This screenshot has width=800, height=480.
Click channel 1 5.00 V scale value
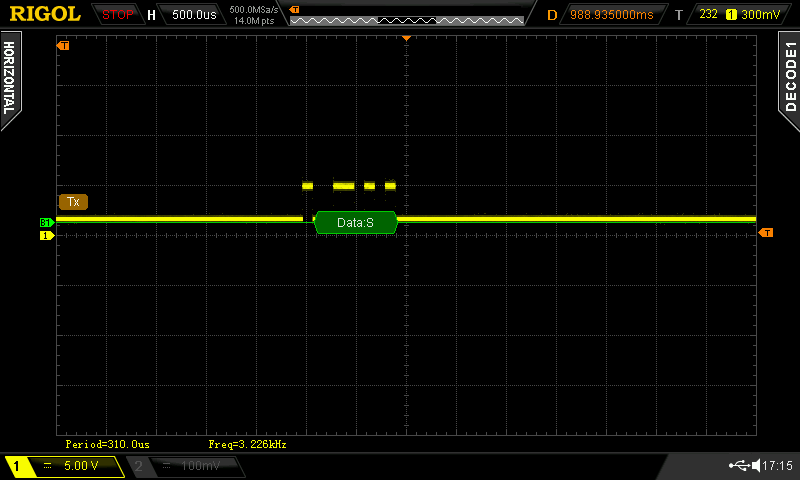[81, 465]
